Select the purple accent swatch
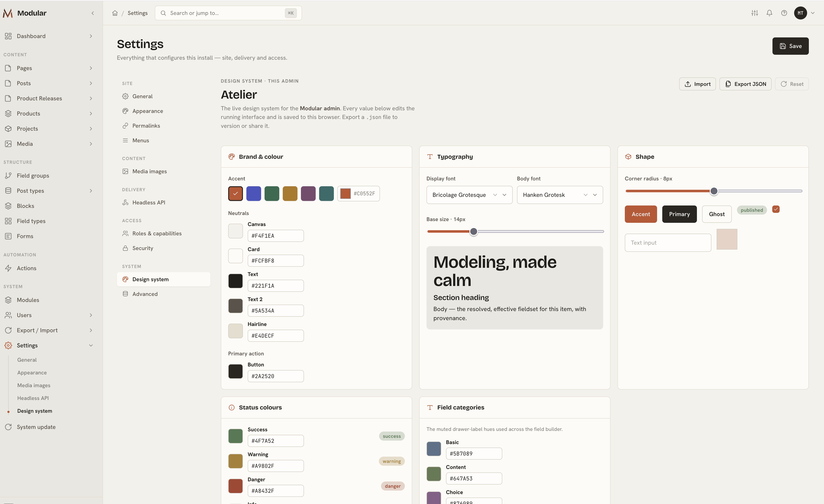Screen dimensions: 824x504 (308, 194)
